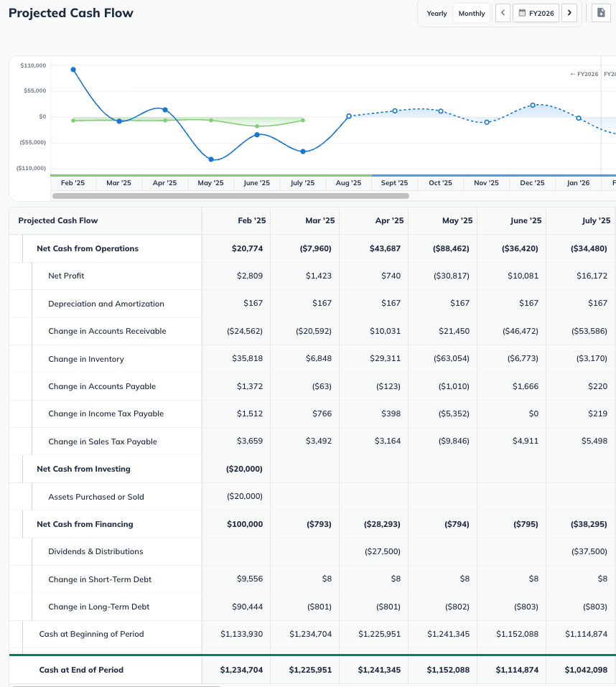Click the ($27,500) dividends value
The width and height of the screenshot is (616, 687).
[x=383, y=551]
